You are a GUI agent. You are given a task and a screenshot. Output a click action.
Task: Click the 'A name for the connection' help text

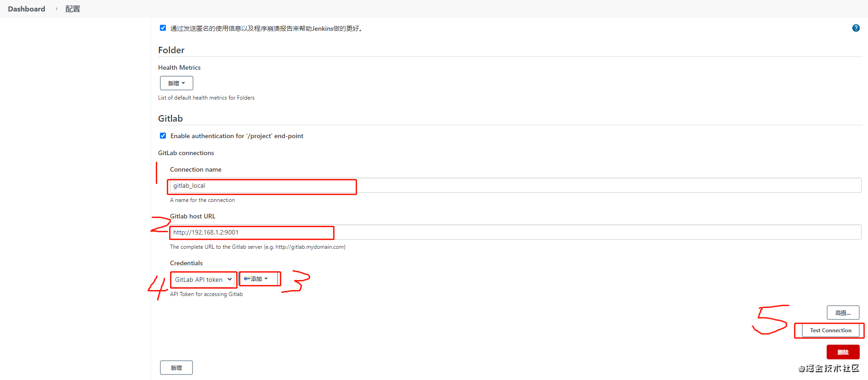pyautogui.click(x=203, y=200)
